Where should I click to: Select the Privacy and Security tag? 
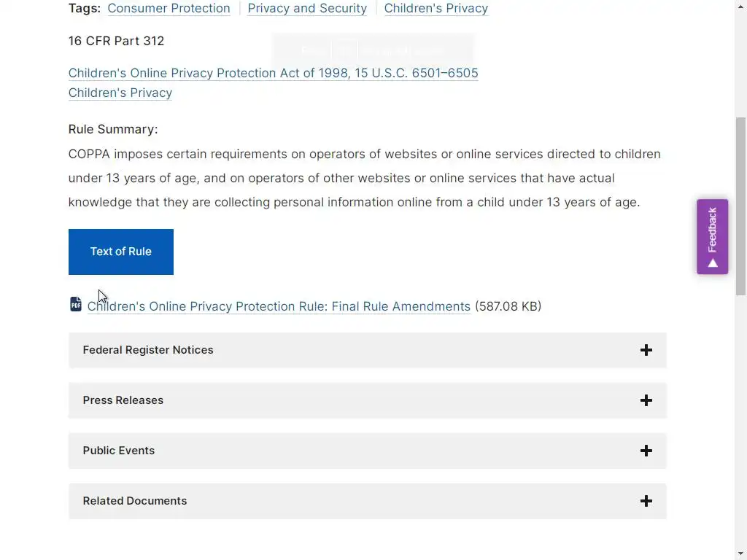307,9
